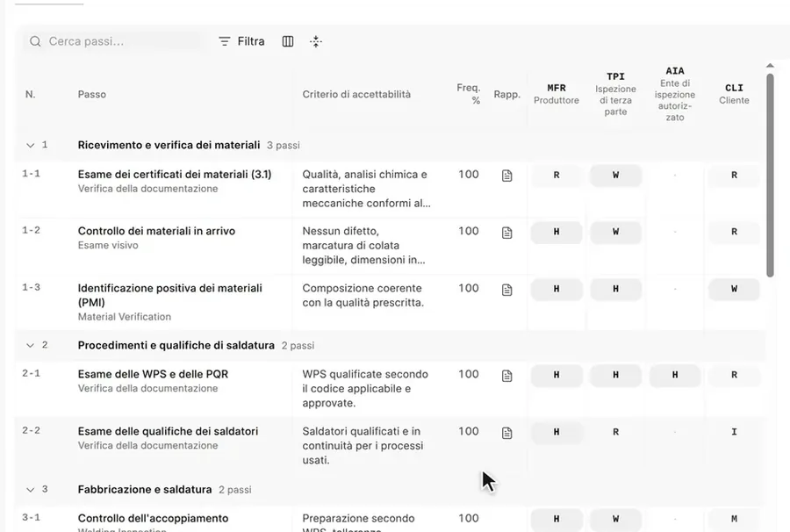Click MFR 'H' badge in row 2-2
Image resolution: width=790 pixels, height=532 pixels.
click(x=557, y=432)
